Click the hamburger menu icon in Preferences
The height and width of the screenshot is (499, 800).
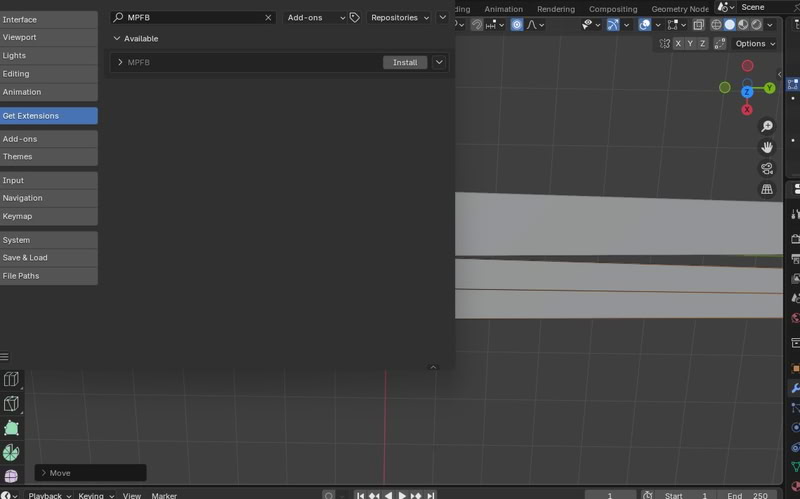coord(5,357)
